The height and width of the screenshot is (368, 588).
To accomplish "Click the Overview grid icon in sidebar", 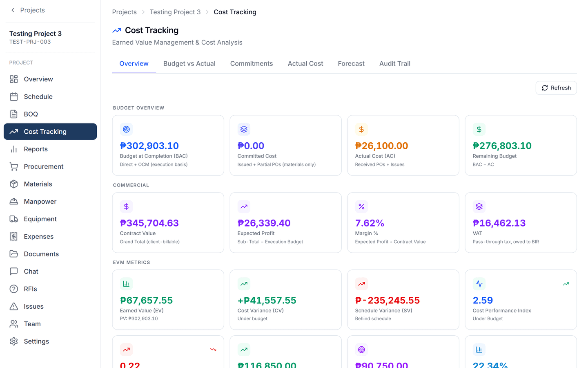I will tap(14, 79).
